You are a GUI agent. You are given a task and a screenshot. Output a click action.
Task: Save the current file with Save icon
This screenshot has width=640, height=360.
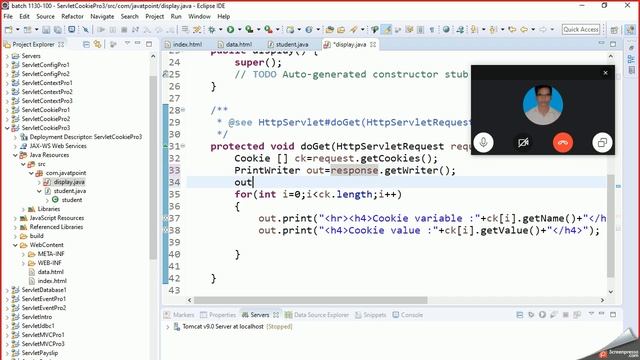coord(46,29)
